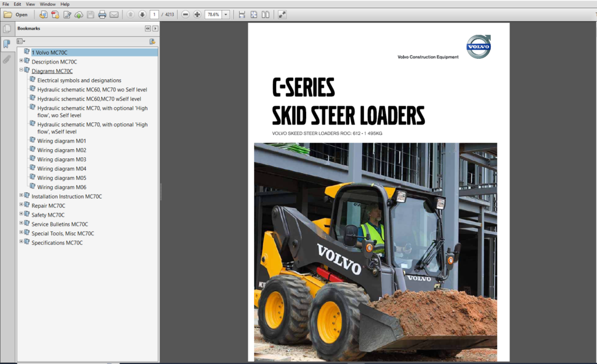Expand the Repair MC70C bookmark
The height and width of the screenshot is (364, 597).
[20, 205]
